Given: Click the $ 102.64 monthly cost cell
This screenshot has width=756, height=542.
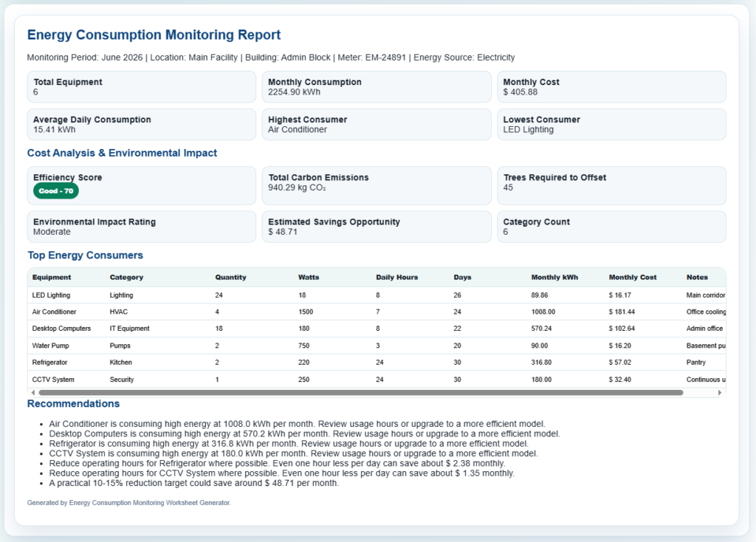Looking at the screenshot, I should tap(622, 329).
